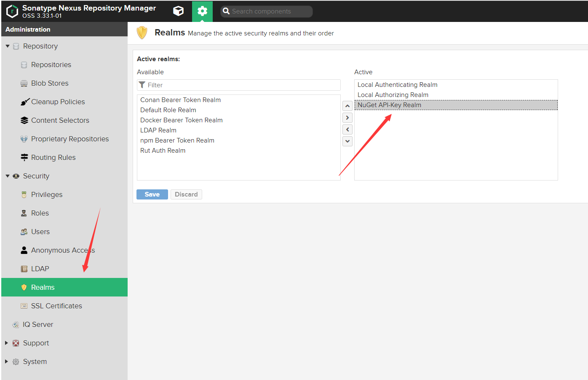Screen dimensions: 588x380
Task: Select LDAP Realm in Available list
Action: (238, 130)
